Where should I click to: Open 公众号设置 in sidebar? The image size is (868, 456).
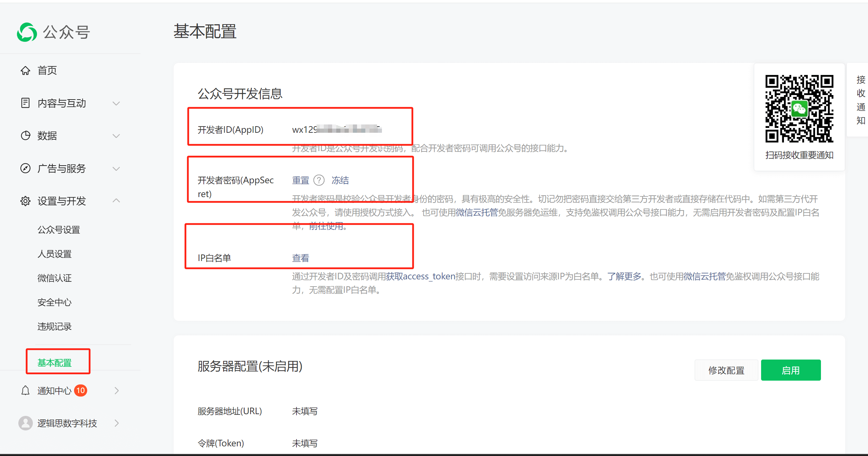(59, 230)
